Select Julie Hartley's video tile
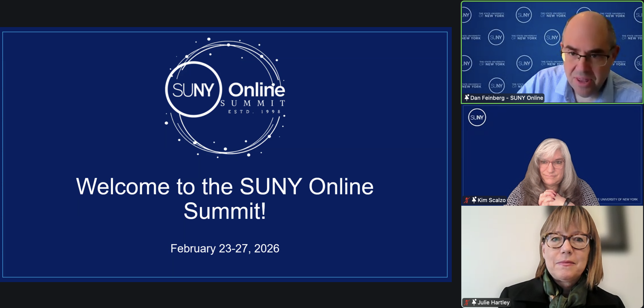Viewport: 644px width, 308px height. [x=552, y=257]
